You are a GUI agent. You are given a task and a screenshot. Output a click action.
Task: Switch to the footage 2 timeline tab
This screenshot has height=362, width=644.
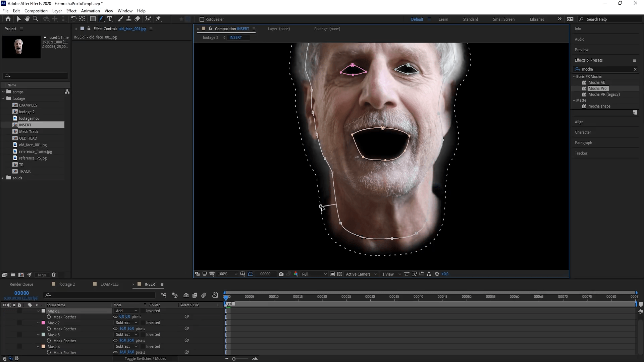pos(67,284)
